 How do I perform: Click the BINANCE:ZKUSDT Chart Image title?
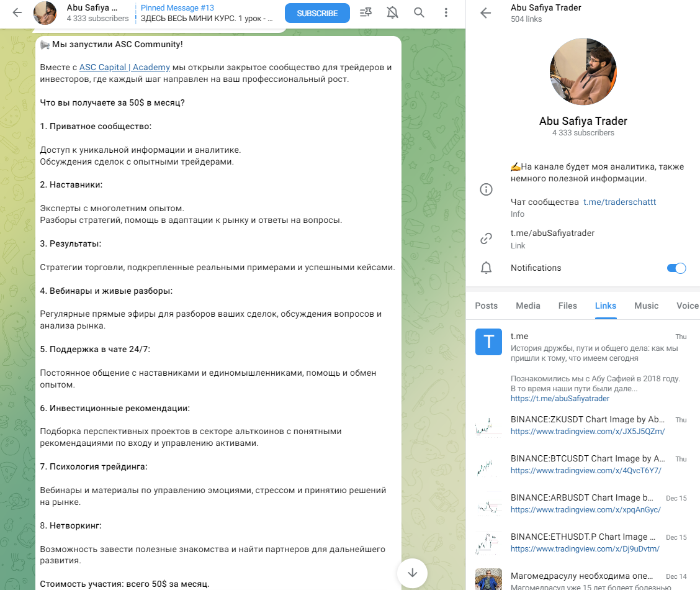588,419
